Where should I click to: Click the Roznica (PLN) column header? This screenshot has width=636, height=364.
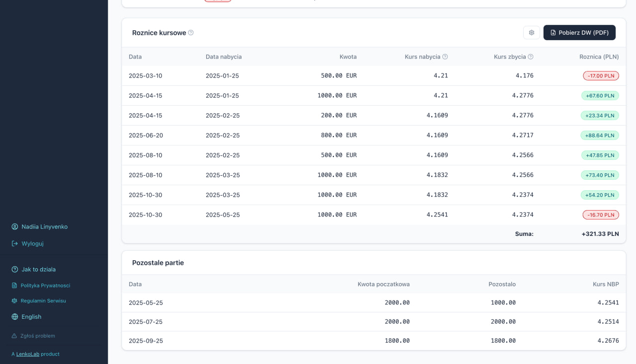[599, 57]
